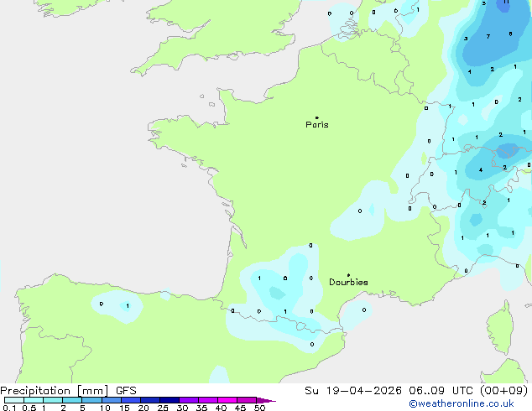Select legend swatch between 40 and 45

click(x=227, y=400)
